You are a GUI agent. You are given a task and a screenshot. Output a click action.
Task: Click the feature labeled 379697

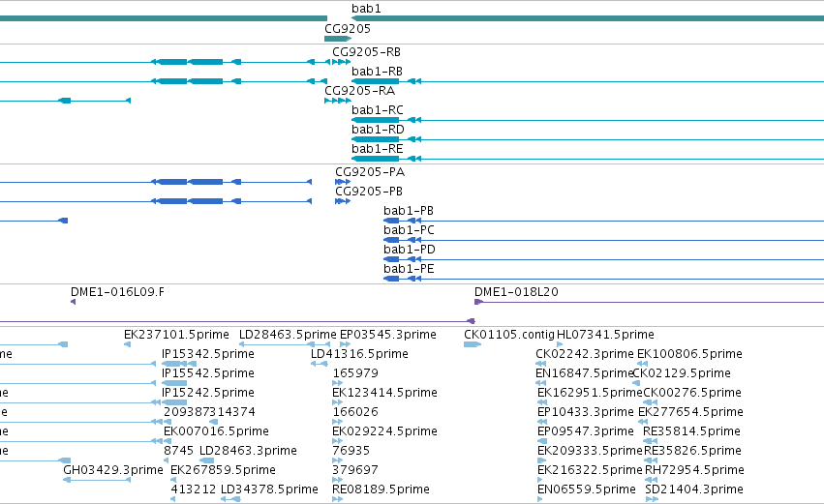[355, 471]
